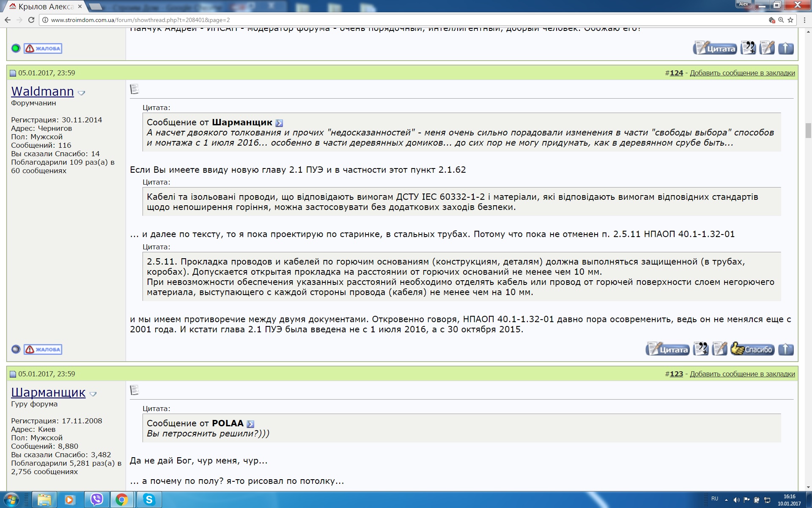Click the up-arrow icon above post #124

[x=786, y=48]
